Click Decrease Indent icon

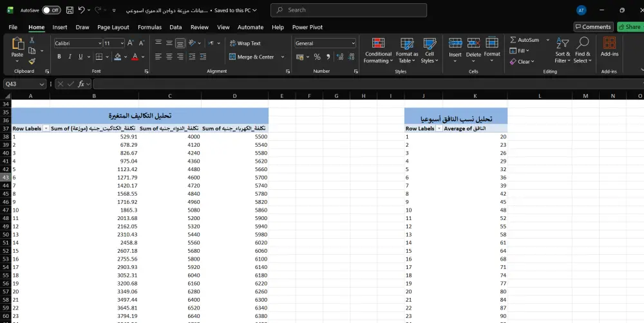click(x=192, y=57)
